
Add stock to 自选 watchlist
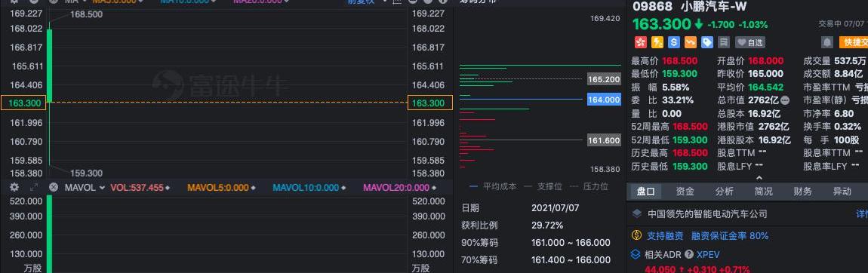pos(749,42)
